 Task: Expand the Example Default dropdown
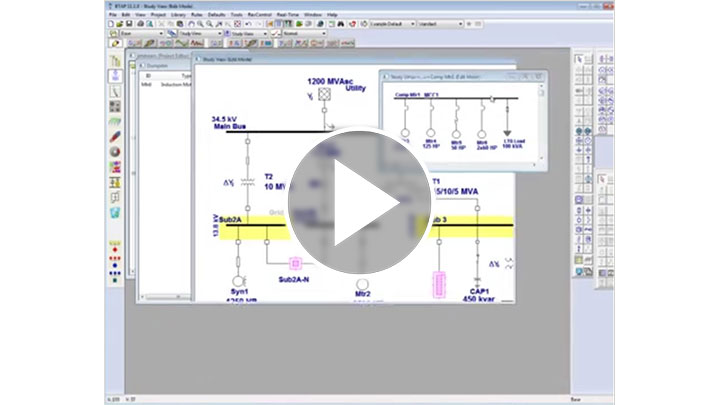412,24
